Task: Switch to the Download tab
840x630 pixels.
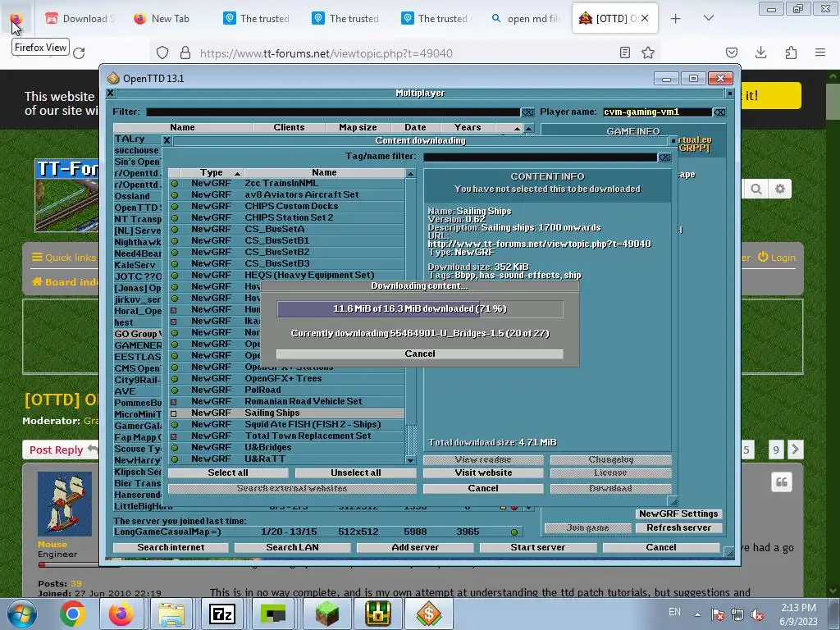Action: coord(80,19)
